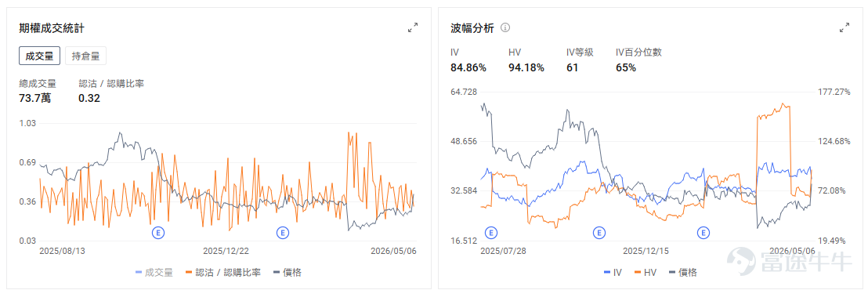Click the 2025/08/13 date label
The image size is (868, 290).
click(62, 251)
